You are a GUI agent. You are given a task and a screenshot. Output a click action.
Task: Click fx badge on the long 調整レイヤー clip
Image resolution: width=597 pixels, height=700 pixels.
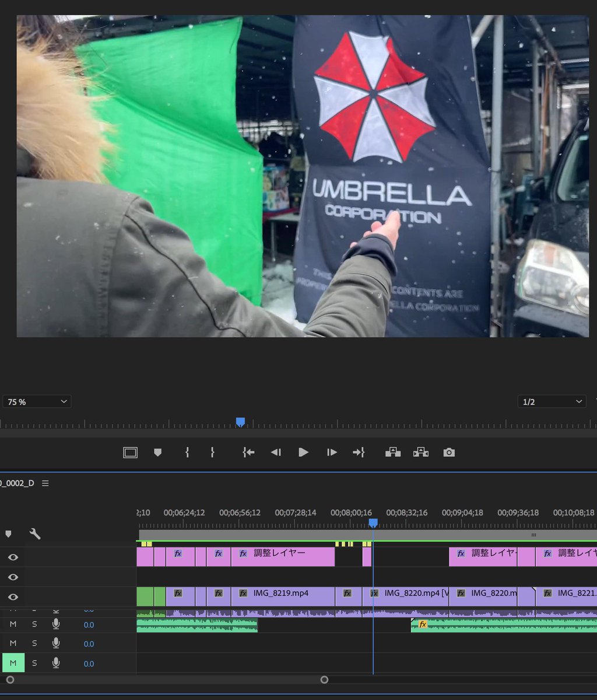coord(243,554)
